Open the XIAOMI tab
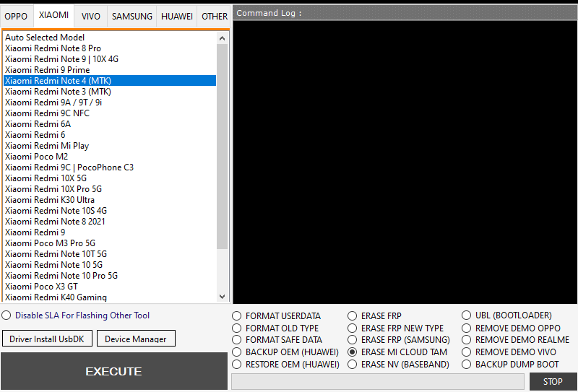 53,15
